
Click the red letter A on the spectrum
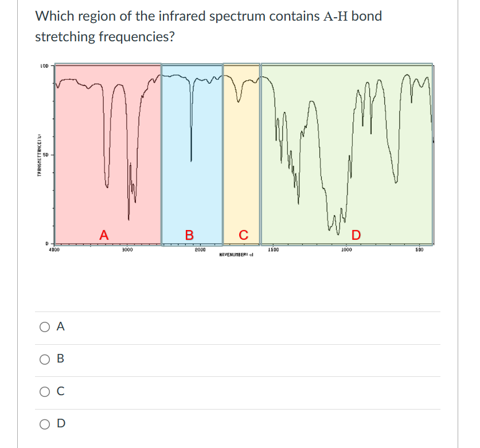(104, 234)
